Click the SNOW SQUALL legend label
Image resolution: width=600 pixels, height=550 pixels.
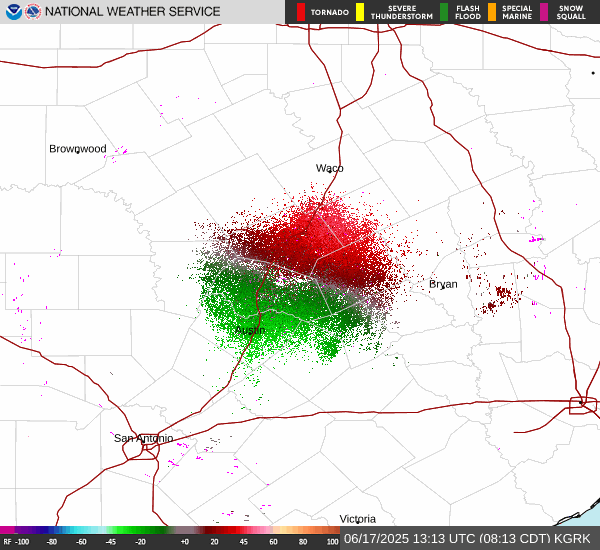tap(571, 12)
